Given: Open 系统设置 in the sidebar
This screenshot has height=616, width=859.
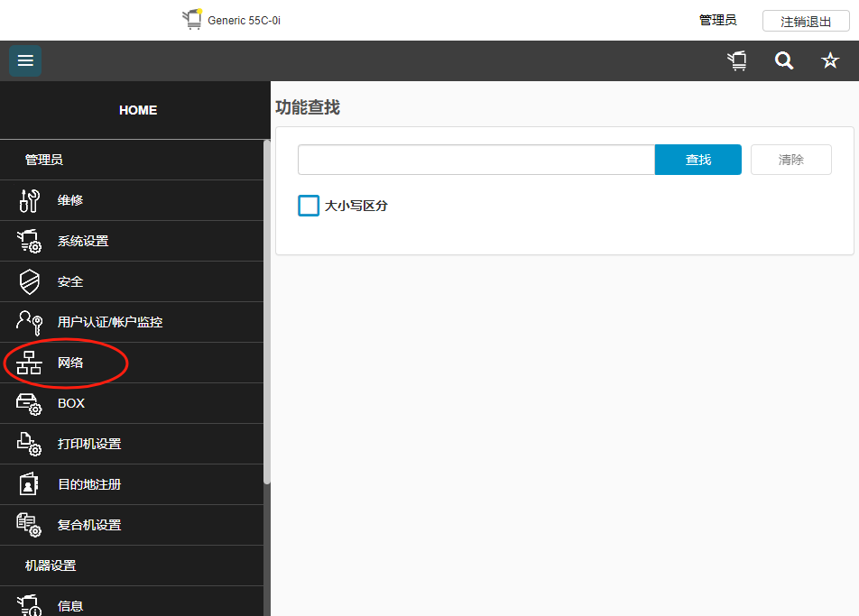Looking at the screenshot, I should tap(83, 241).
